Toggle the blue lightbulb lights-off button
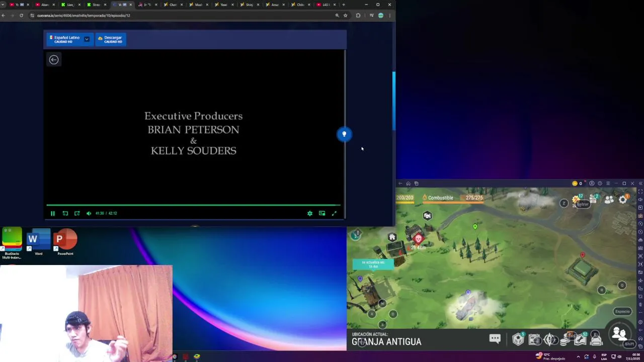 click(x=344, y=134)
